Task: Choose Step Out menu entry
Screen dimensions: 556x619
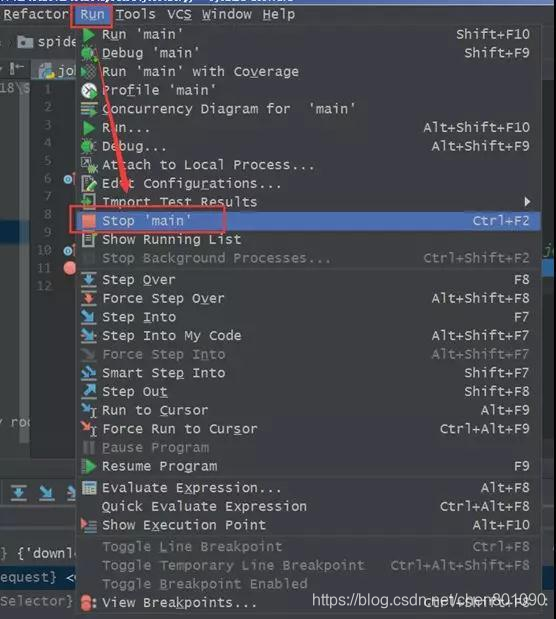Action: pos(308,392)
